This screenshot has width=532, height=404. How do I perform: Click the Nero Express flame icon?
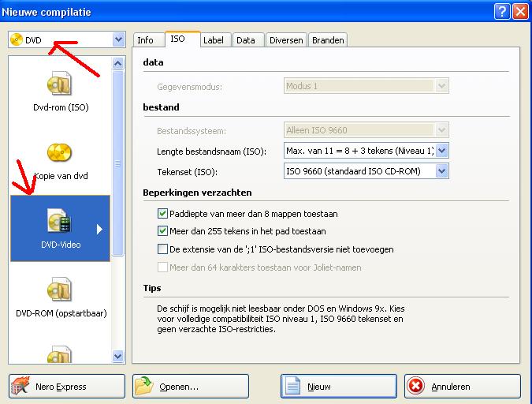pyautogui.click(x=20, y=386)
